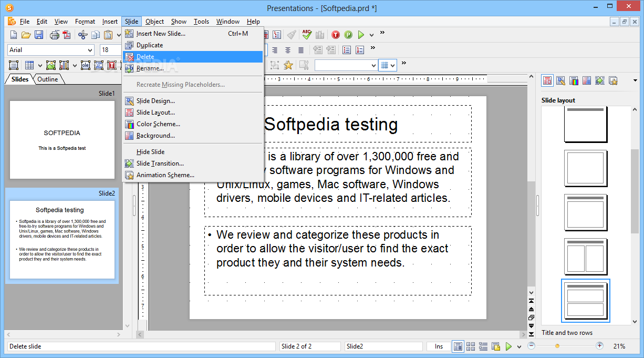Select the Slide1 thumbnail

62,139
